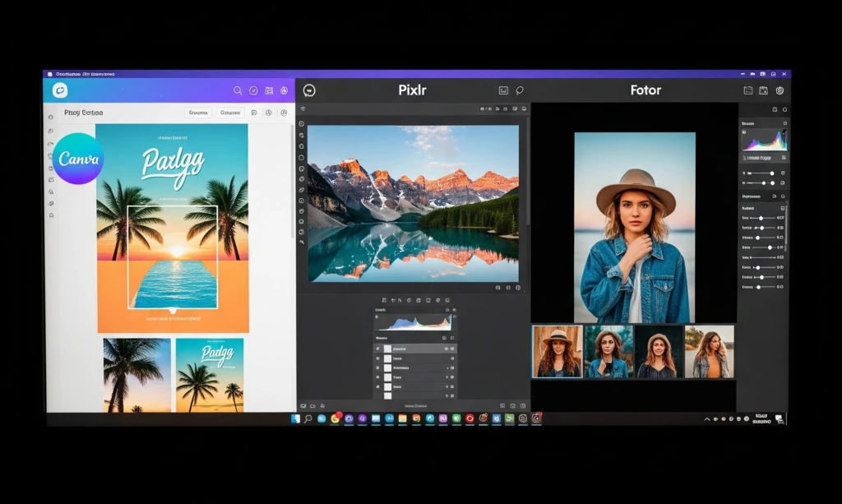Expand the curves channel selector in Fotor
Screen dimensions: 842x504
(x=783, y=157)
